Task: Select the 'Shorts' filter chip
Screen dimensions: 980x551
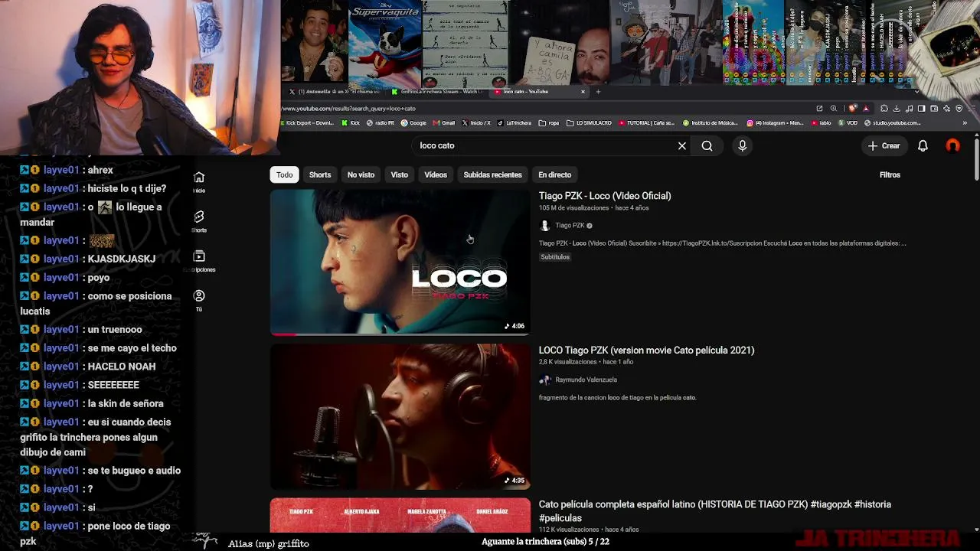Action: tap(320, 174)
